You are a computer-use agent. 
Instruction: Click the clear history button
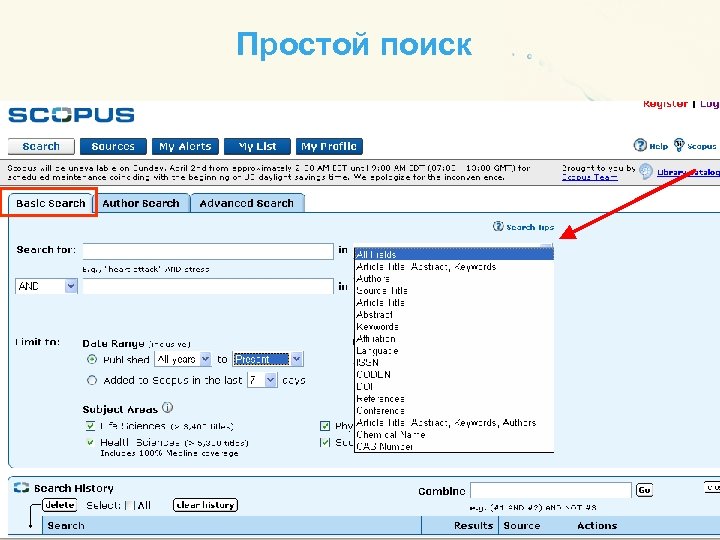[x=205, y=505]
